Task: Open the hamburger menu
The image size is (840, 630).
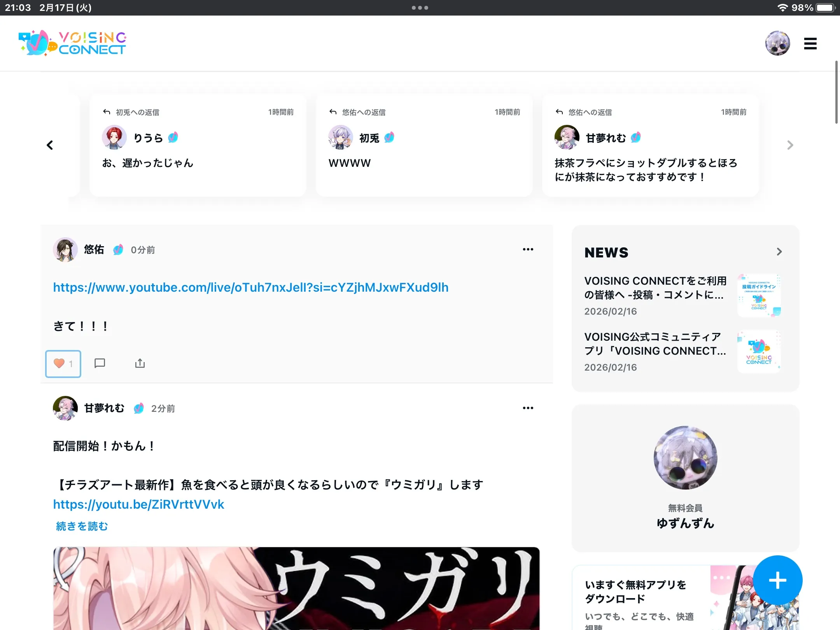Action: tap(810, 44)
